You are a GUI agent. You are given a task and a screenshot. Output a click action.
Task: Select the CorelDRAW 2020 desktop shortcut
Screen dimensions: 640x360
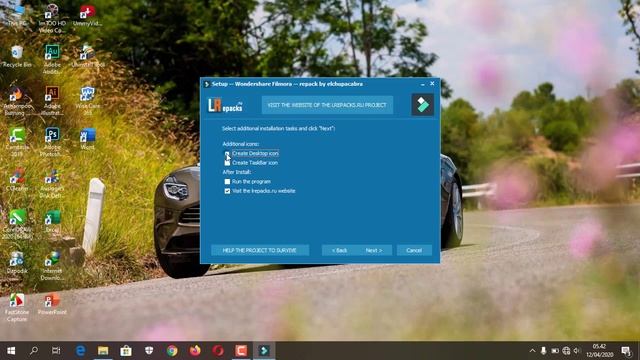pyautogui.click(x=17, y=224)
